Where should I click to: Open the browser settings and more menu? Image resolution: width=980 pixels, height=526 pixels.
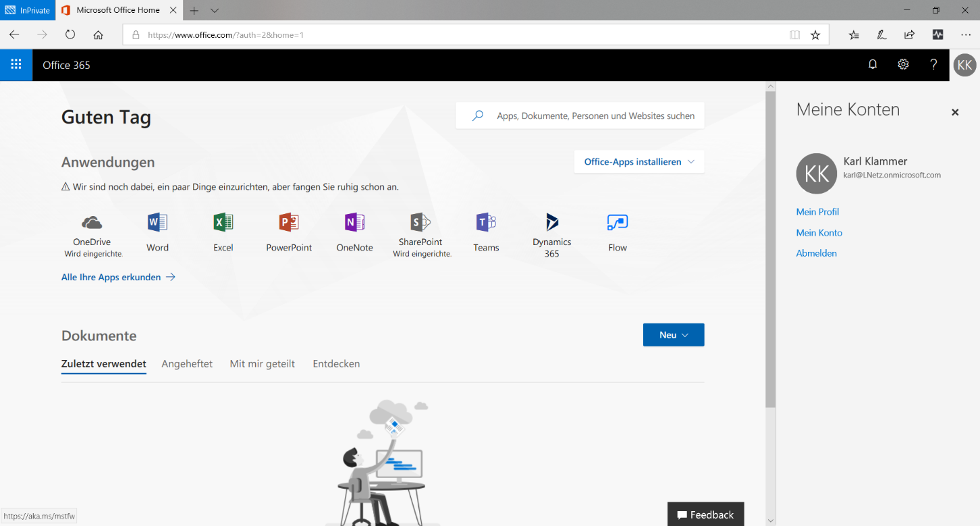965,34
